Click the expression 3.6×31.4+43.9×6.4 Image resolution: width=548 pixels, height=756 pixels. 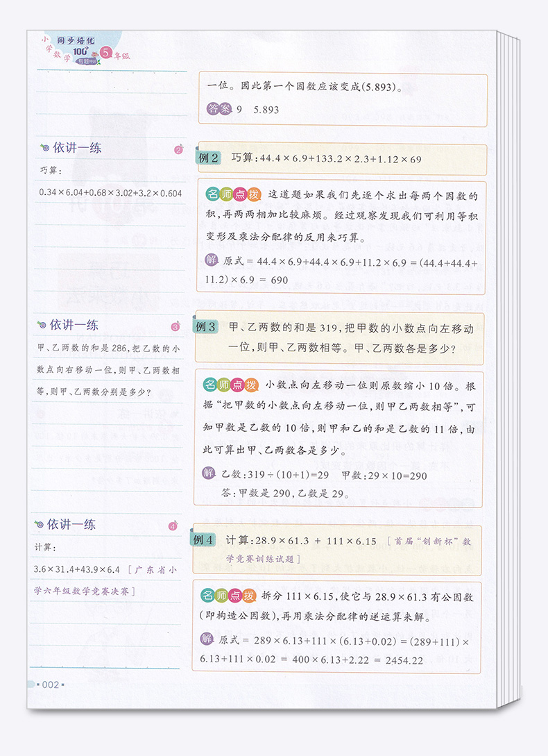tap(76, 569)
